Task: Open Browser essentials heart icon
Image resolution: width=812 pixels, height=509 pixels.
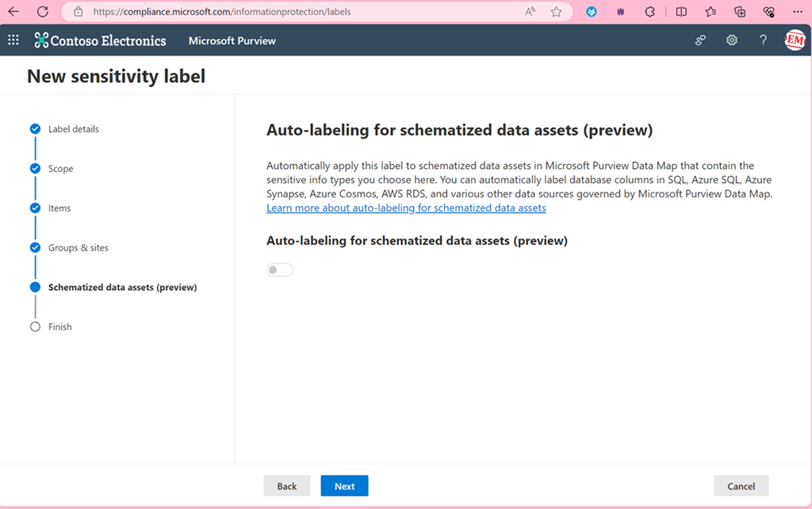Action: point(769,11)
